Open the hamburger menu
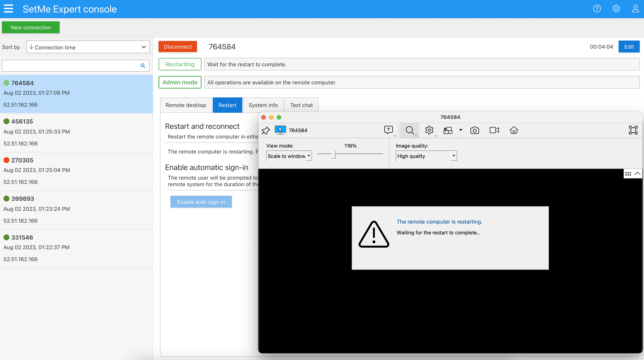This screenshot has height=360, width=644. coord(9,8)
